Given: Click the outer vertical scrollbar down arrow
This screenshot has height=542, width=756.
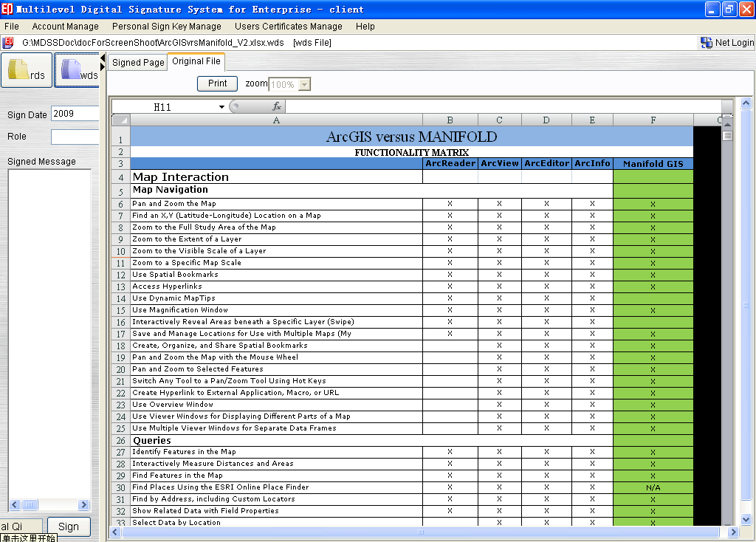Looking at the screenshot, I should point(746,520).
